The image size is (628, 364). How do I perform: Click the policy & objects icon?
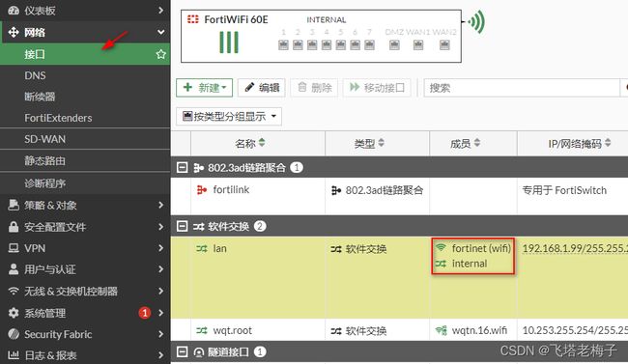(14, 205)
